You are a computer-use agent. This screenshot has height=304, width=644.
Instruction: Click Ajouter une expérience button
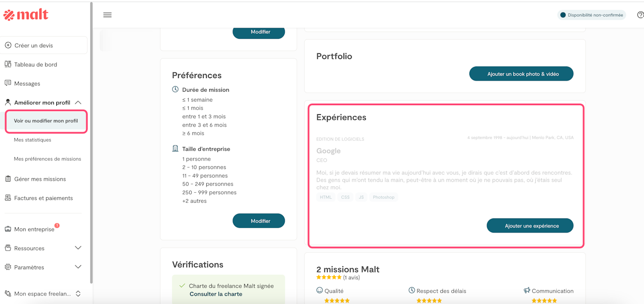coord(530,226)
